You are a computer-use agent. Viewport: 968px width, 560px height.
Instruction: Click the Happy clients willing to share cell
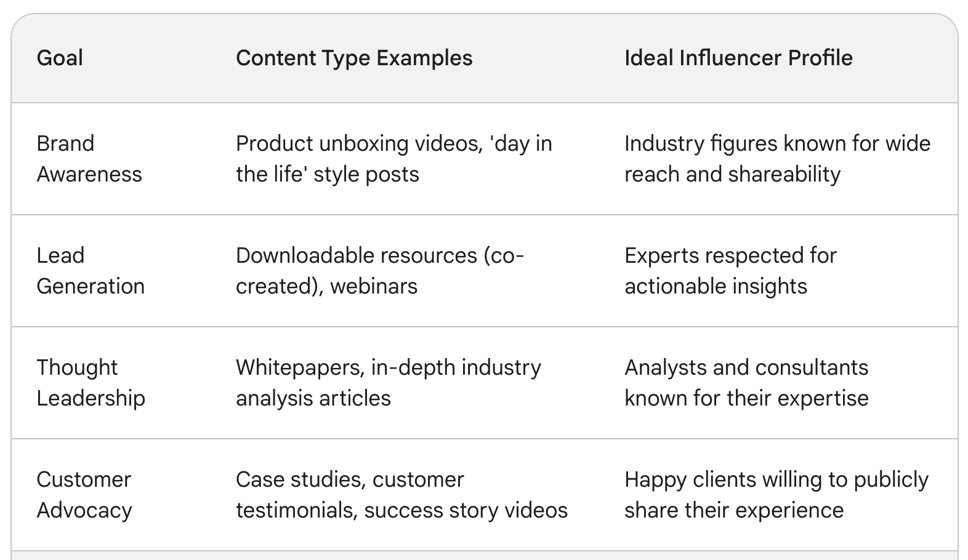(x=776, y=495)
